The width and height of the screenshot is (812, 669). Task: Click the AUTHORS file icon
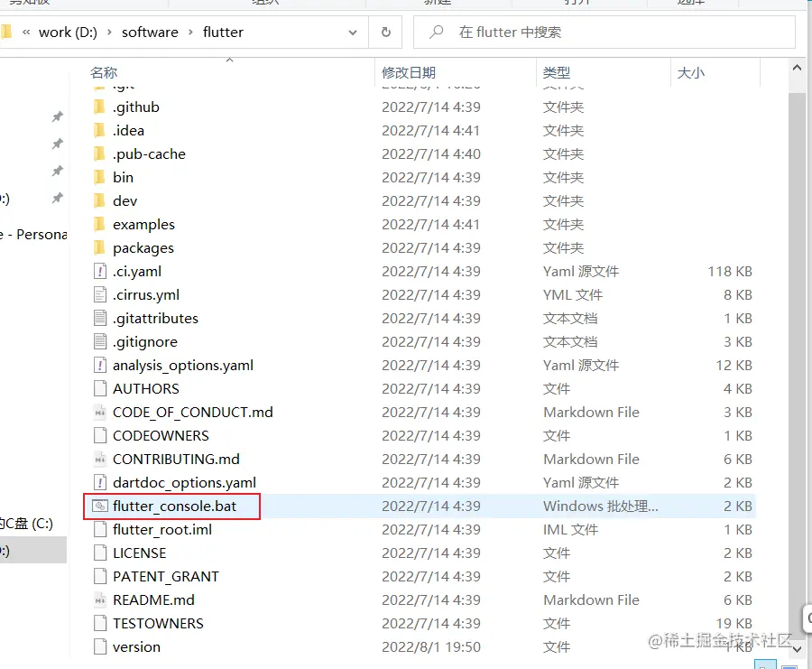click(x=100, y=388)
